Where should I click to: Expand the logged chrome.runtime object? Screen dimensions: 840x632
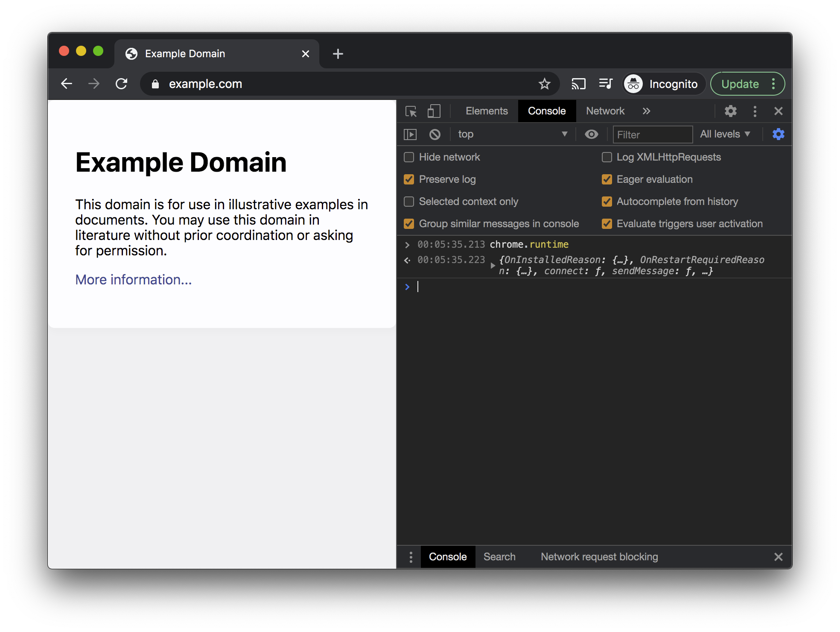tap(493, 265)
